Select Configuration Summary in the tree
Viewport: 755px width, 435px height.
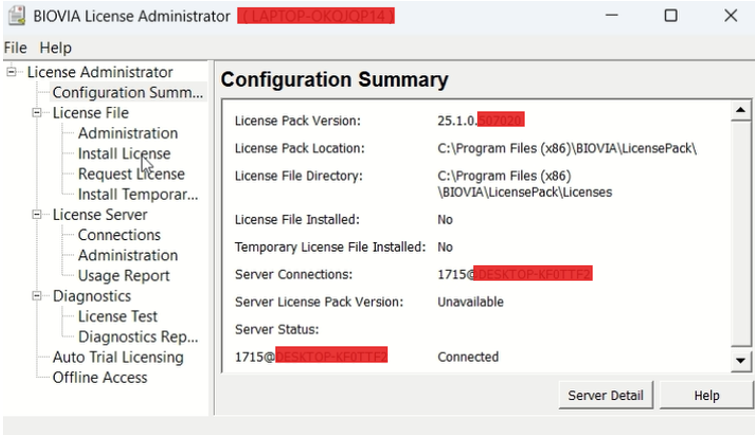127,93
